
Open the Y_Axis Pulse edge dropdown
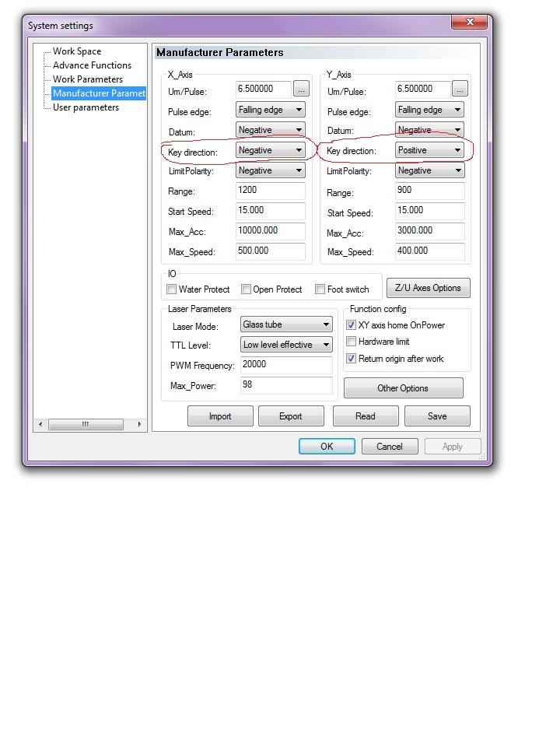click(429, 110)
